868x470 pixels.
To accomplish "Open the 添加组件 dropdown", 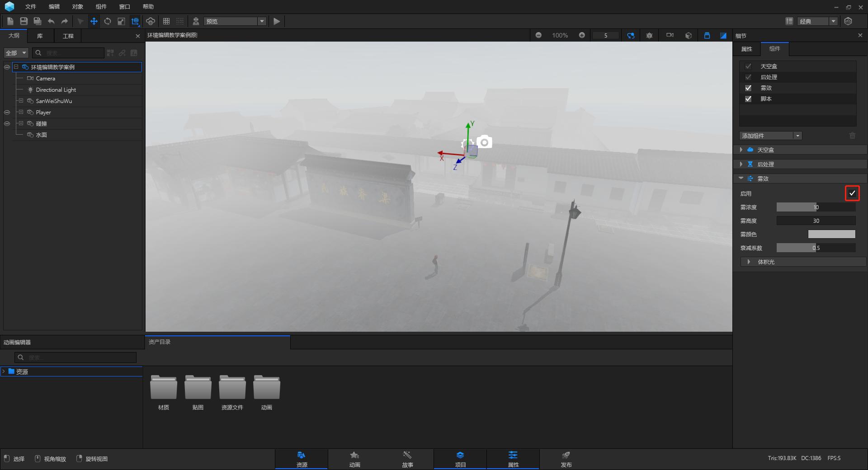I will [771, 136].
